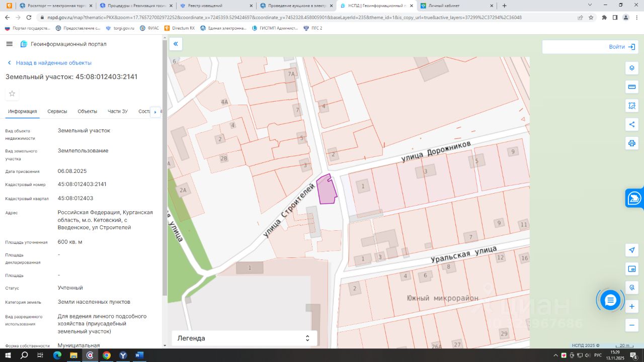
Task: Open Windows Start menu
Action: coord(8,355)
